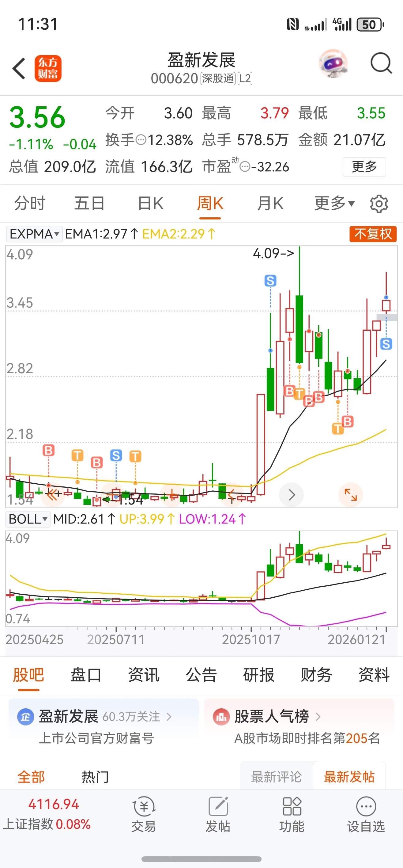This screenshot has height=868, width=403.
Task: Switch to 月K chart tab
Action: 270,203
